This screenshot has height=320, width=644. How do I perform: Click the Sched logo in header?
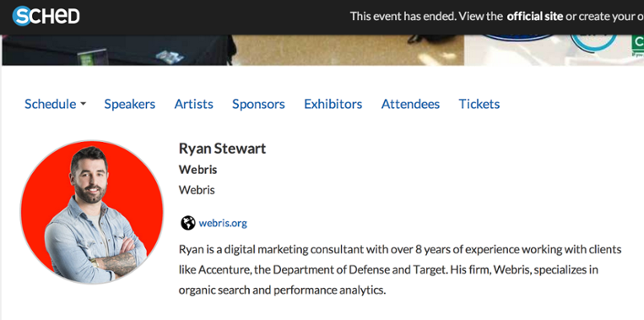[46, 16]
